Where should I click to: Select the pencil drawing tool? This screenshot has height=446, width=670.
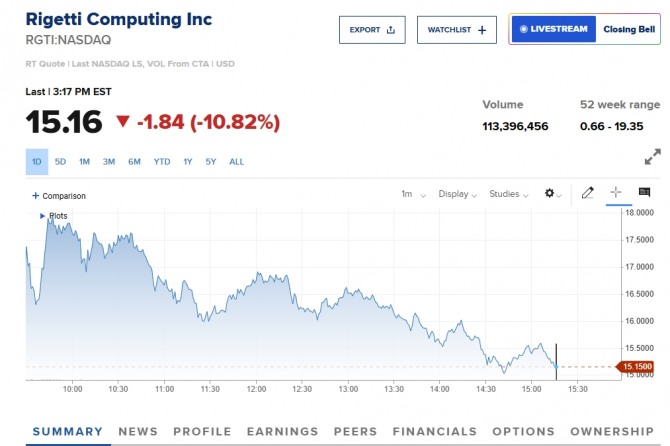click(588, 193)
